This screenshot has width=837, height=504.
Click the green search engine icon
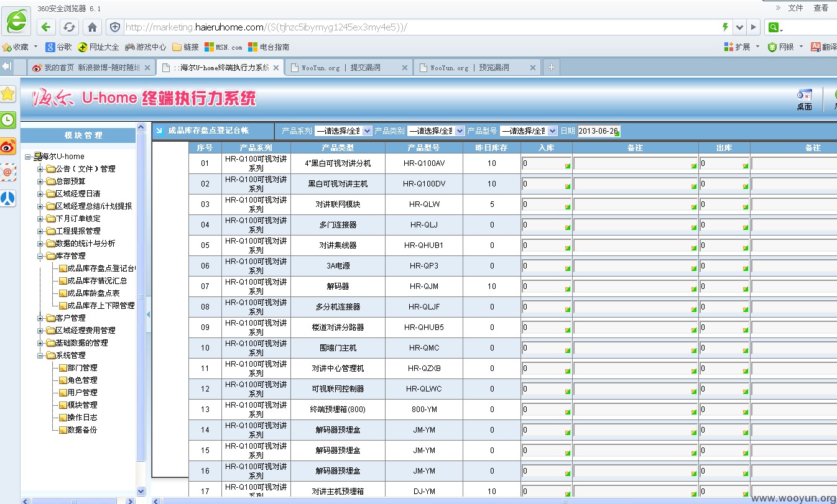click(x=774, y=27)
